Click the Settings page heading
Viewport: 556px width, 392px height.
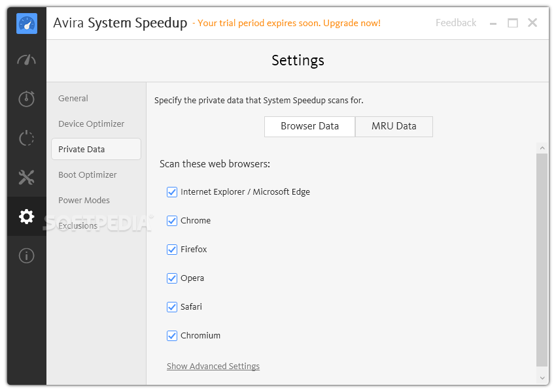pyautogui.click(x=298, y=61)
